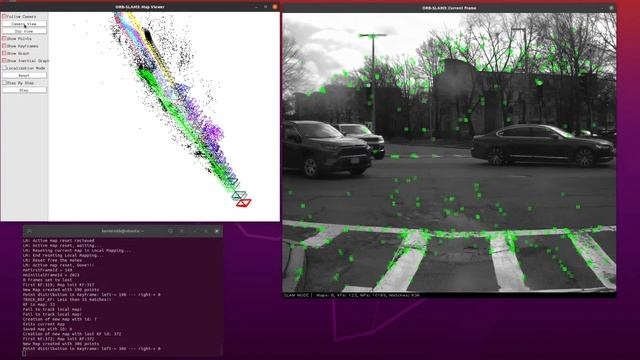Maximize the Map Viewer window
The width and height of the screenshot is (640, 360).
tap(265, 7)
